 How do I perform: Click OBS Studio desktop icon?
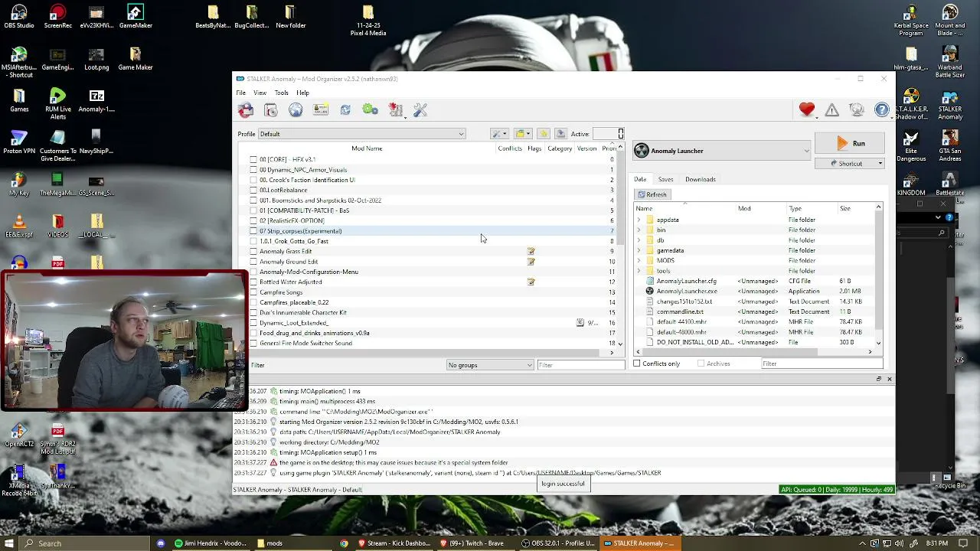tap(19, 17)
